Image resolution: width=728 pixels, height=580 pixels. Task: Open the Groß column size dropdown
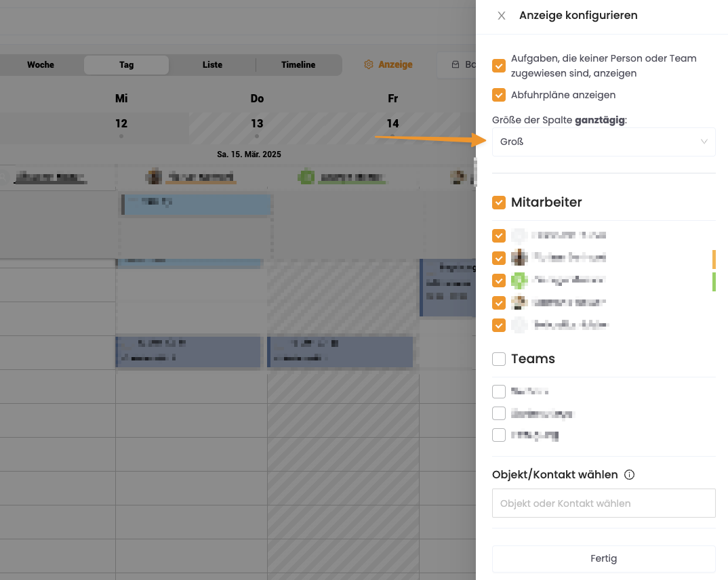pos(603,142)
